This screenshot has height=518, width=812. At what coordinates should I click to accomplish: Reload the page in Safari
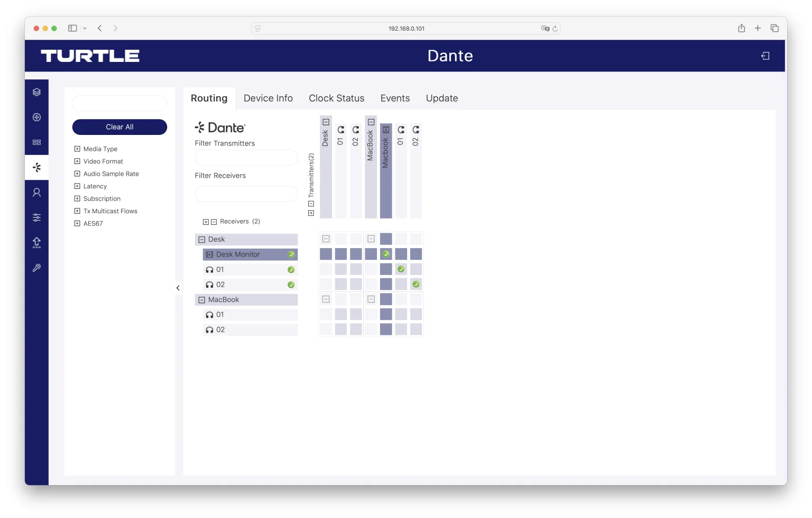pos(555,29)
